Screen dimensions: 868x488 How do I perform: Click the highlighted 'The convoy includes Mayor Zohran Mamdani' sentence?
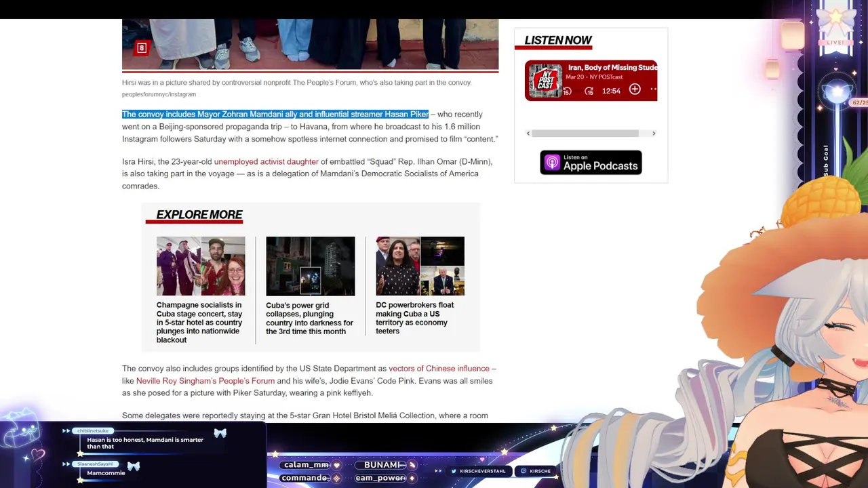275,114
